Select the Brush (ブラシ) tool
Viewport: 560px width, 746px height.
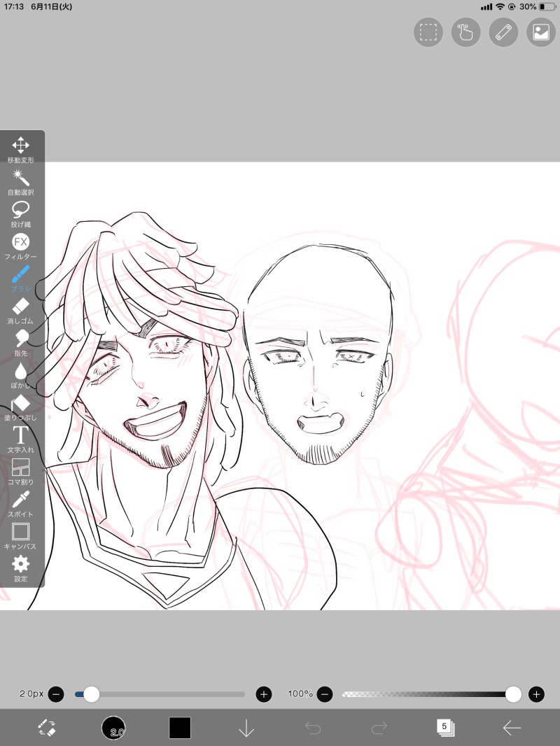pos(20,279)
